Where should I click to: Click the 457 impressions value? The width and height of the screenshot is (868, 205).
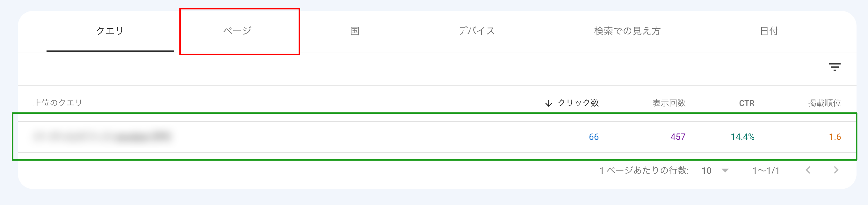point(678,137)
